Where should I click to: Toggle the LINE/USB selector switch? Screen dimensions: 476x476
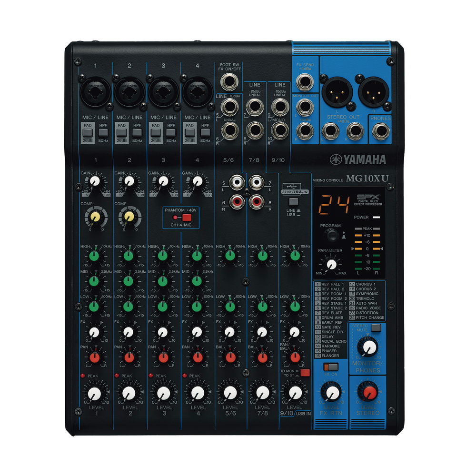(x=294, y=201)
